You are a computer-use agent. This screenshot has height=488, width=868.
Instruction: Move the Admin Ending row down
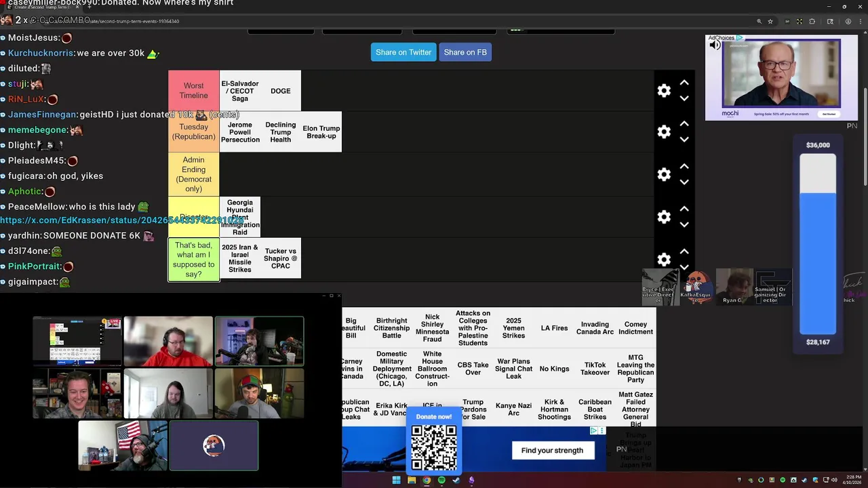[x=684, y=182]
